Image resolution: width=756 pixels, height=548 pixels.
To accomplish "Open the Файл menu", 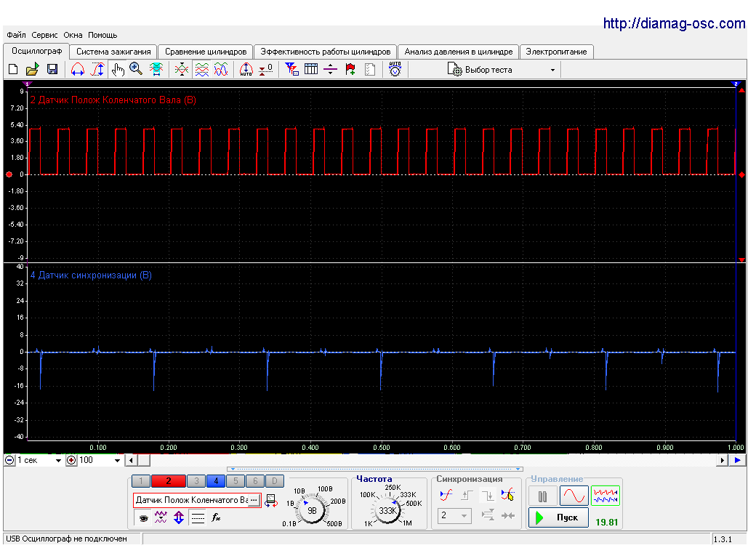I will tap(16, 35).
